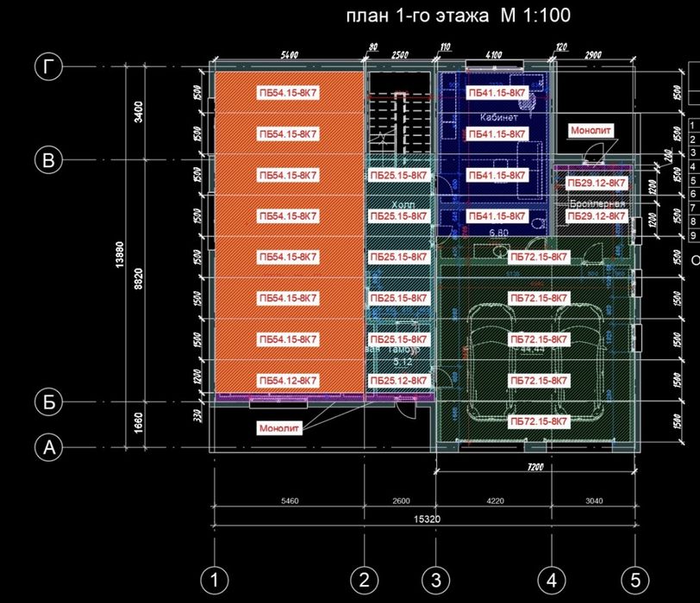
Task: Select the axis marker A circle
Action: point(48,447)
